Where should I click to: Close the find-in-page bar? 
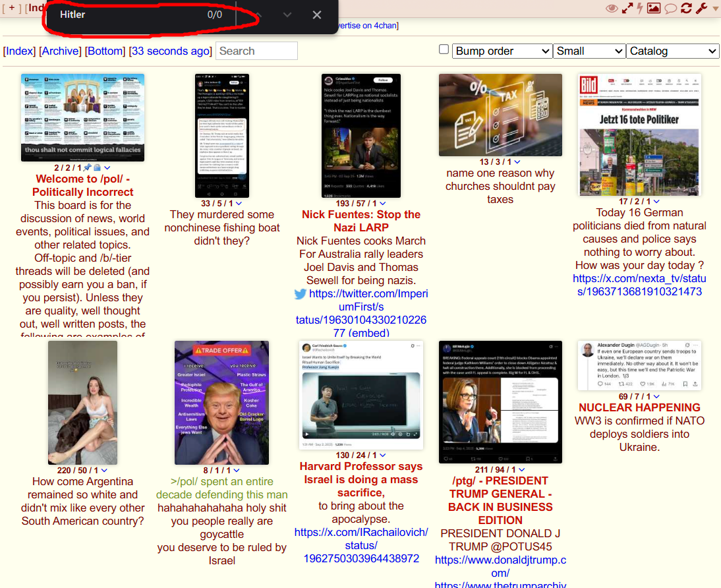(317, 15)
